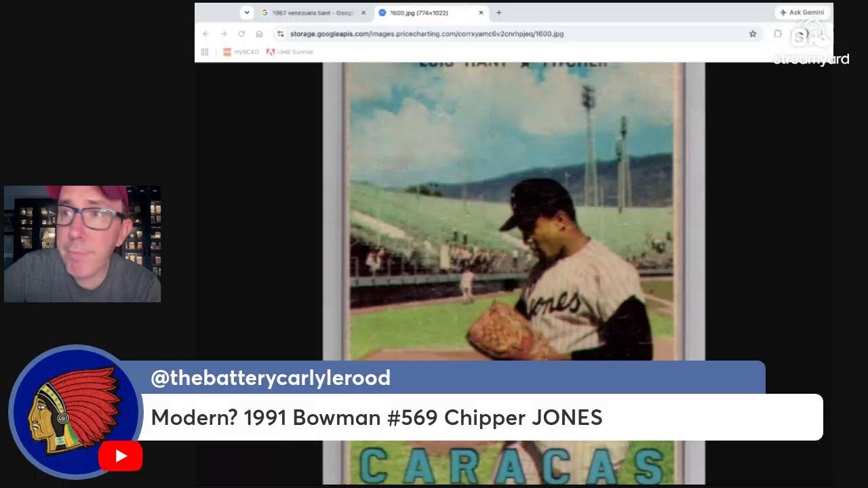
Task: Close the '1967 venezuela tiant' Google tab
Action: [x=363, y=12]
